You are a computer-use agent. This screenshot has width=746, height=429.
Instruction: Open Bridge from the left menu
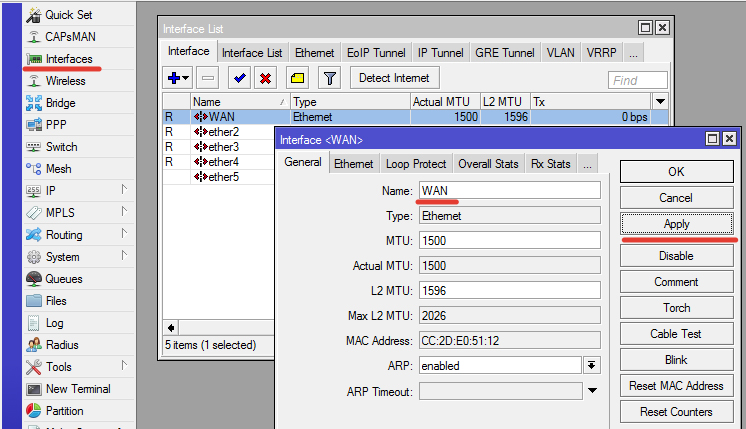click(x=60, y=103)
